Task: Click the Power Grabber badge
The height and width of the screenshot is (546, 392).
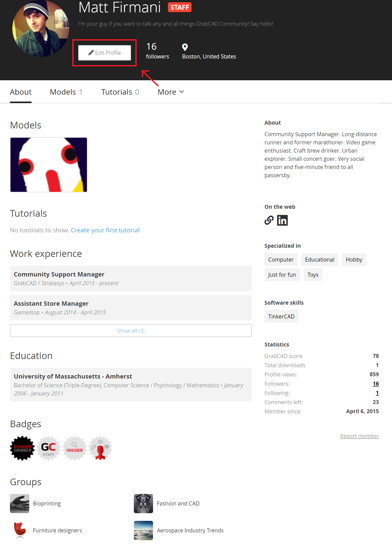Action: (22, 448)
